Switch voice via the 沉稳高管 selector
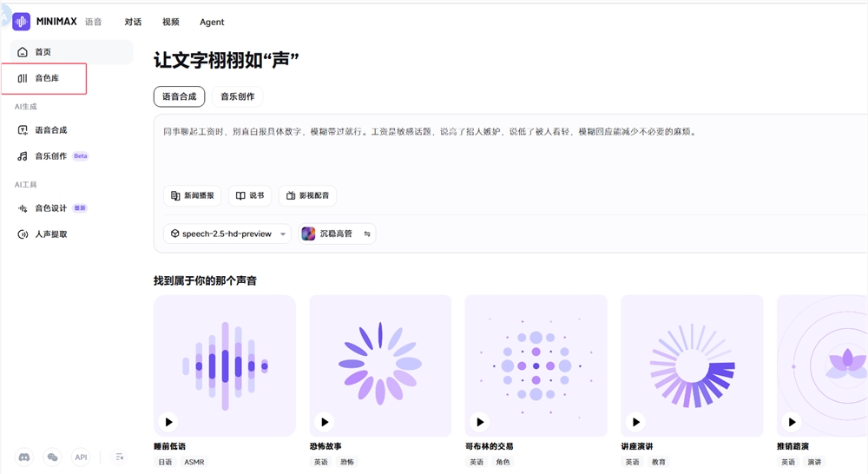This screenshot has width=868, height=474. [x=337, y=234]
